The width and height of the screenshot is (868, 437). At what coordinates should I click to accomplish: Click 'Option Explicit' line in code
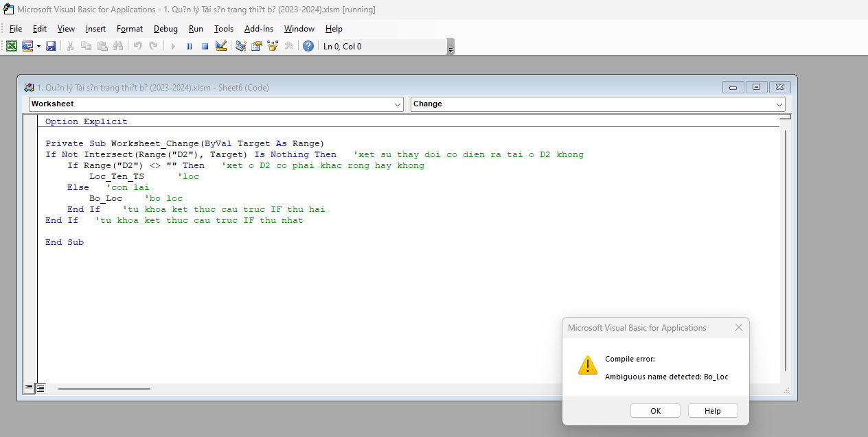(87, 121)
